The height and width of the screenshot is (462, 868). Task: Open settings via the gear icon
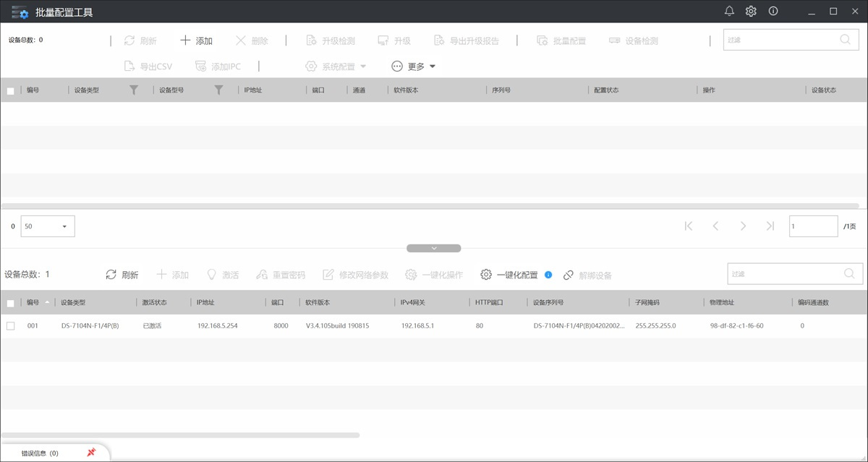point(751,11)
